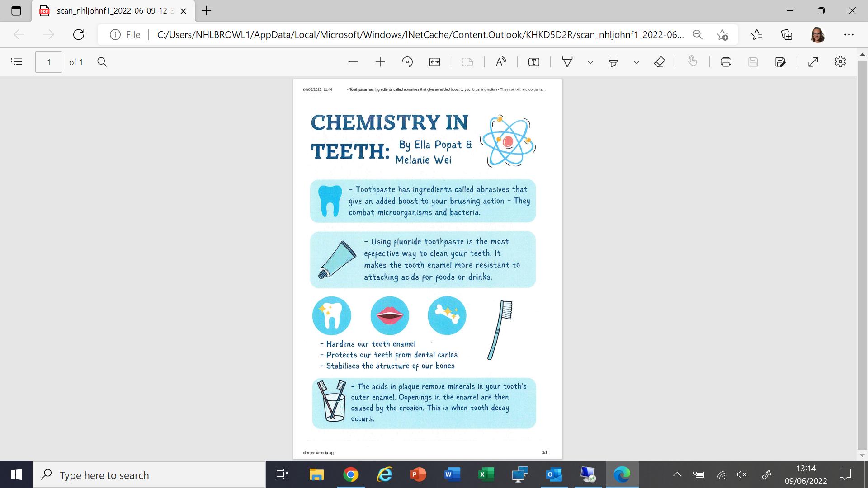
Task: Rotate the PDF page
Action: point(407,62)
